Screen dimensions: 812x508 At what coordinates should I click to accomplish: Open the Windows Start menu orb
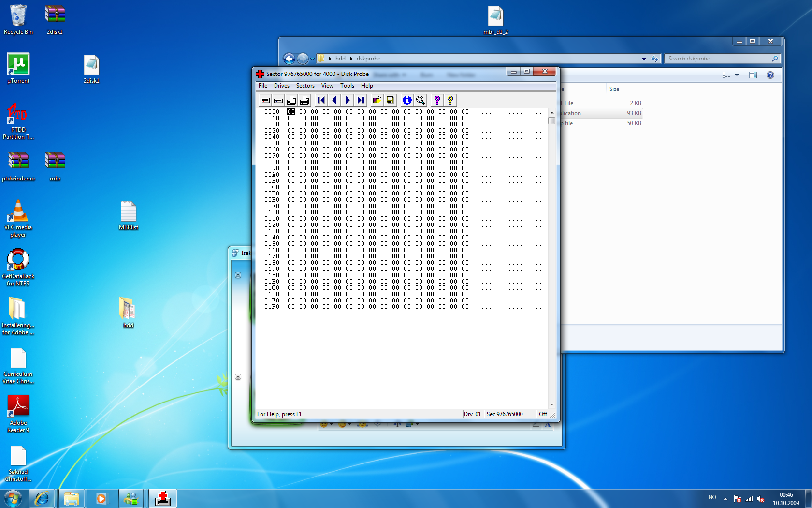pos(13,498)
